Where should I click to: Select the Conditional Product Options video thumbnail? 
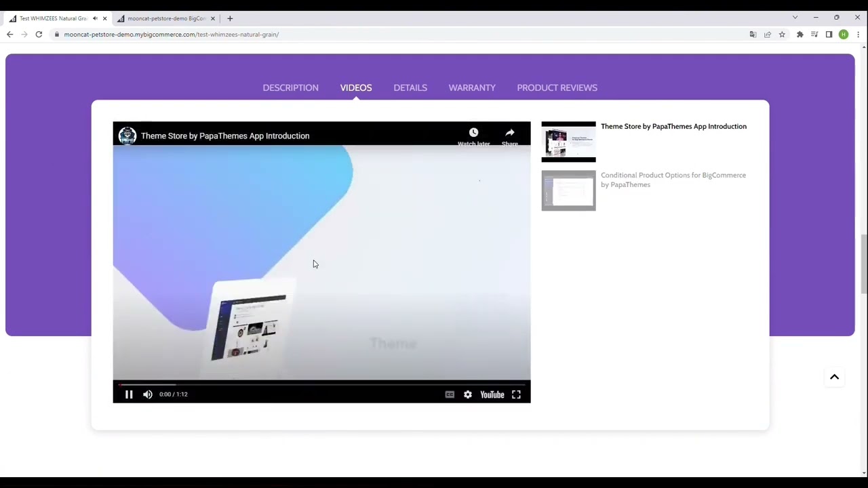(x=568, y=190)
